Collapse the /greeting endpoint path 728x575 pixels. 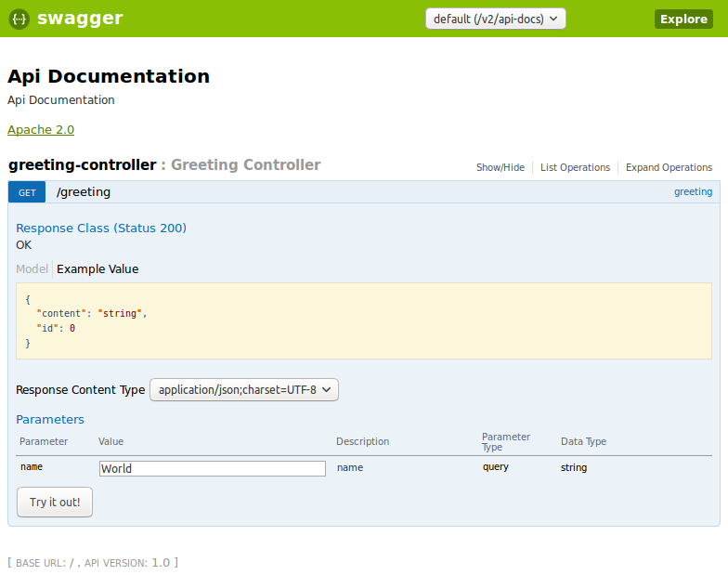click(84, 192)
